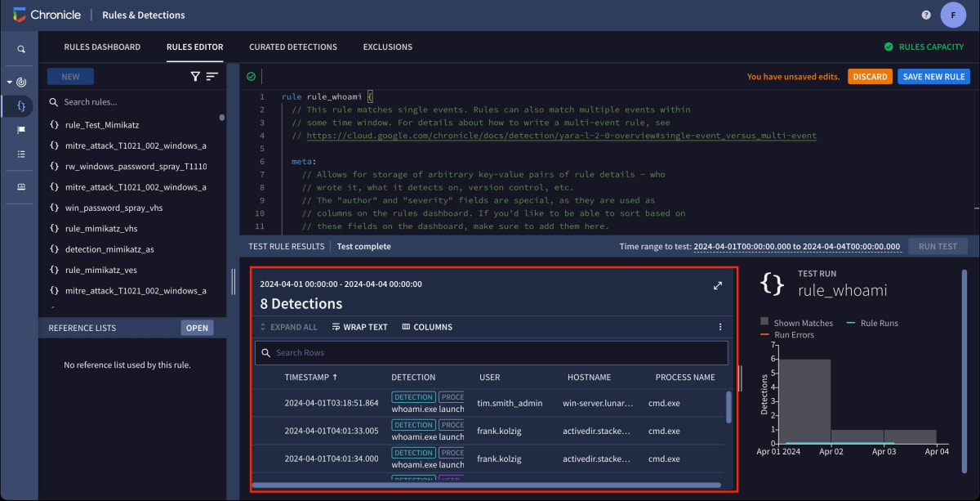Expand the caret beside the radar sidebar icon
This screenshot has width=980, height=501.
click(10, 83)
